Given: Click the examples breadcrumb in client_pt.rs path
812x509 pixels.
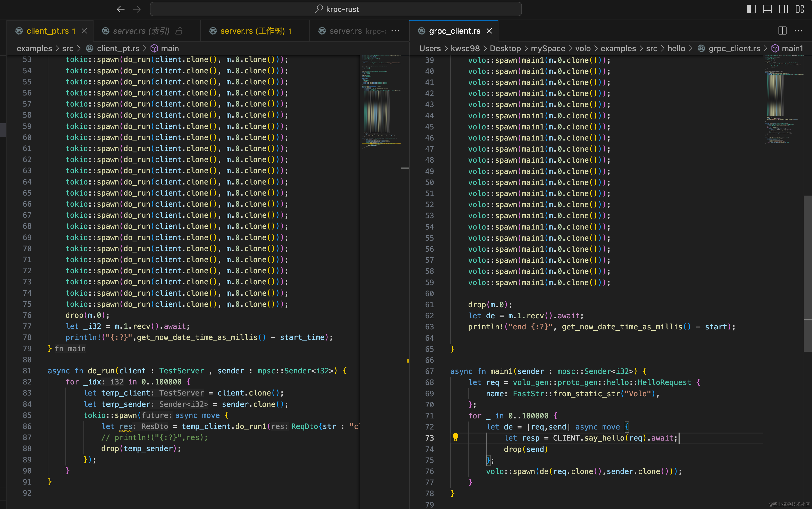Looking at the screenshot, I should click(34, 48).
